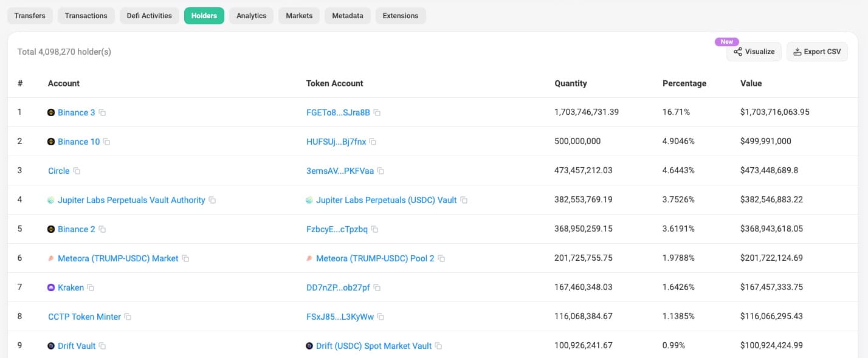Viewport: 868px width, 358px height.
Task: Open the CCTP Token Minter account
Action: pyautogui.click(x=84, y=317)
